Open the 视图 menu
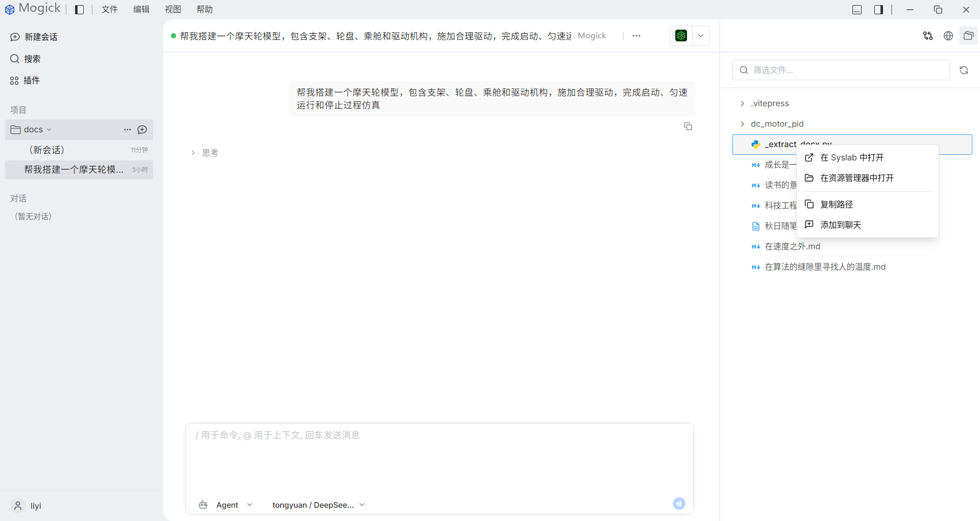The image size is (980, 521). click(173, 10)
